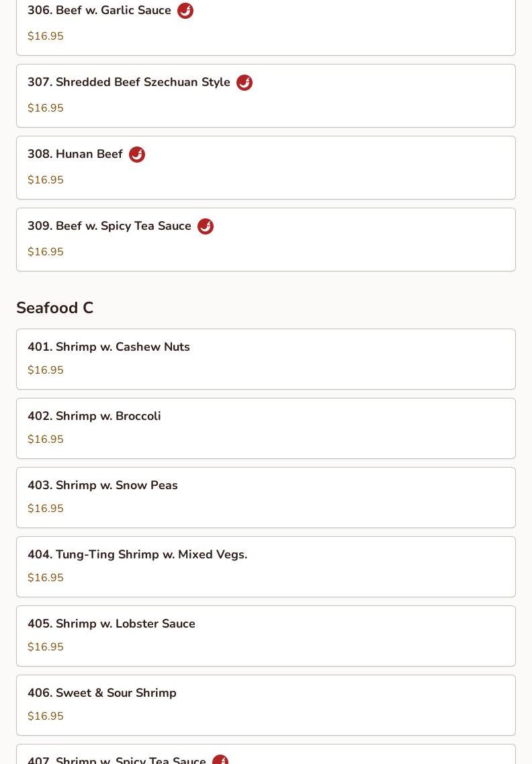Open 309. Beef w. Spicy Tea Sauce
532x764 pixels.
(x=266, y=239)
